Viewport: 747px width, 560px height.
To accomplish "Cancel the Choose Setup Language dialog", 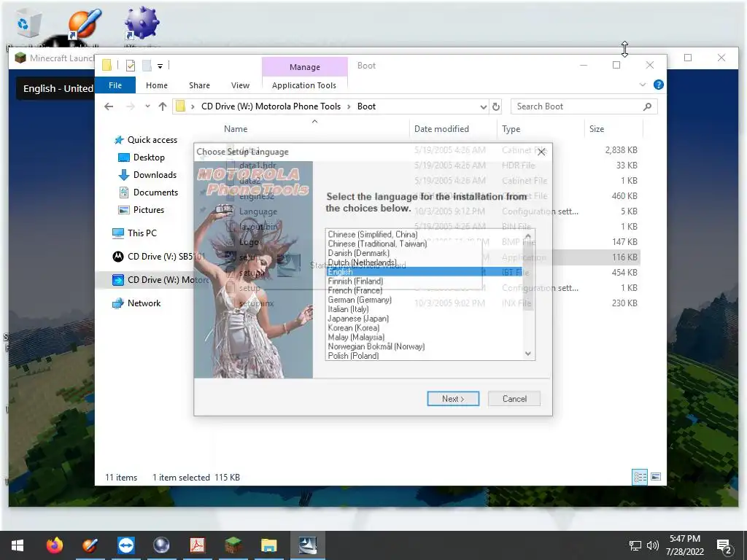I will [x=514, y=399].
